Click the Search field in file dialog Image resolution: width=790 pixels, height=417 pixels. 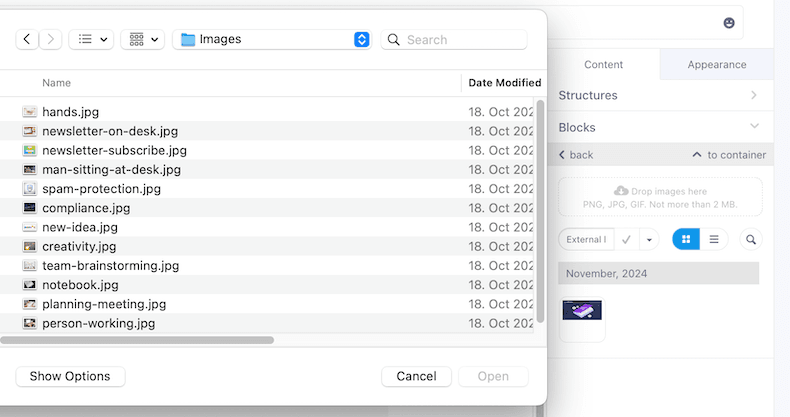(454, 39)
